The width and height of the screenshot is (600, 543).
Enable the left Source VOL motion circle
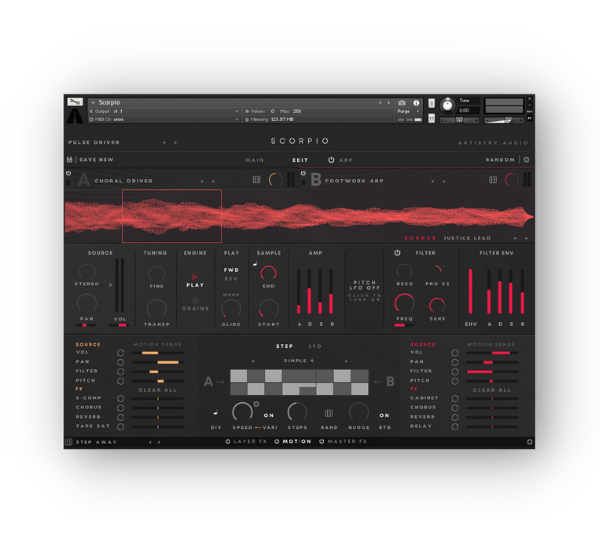(121, 353)
